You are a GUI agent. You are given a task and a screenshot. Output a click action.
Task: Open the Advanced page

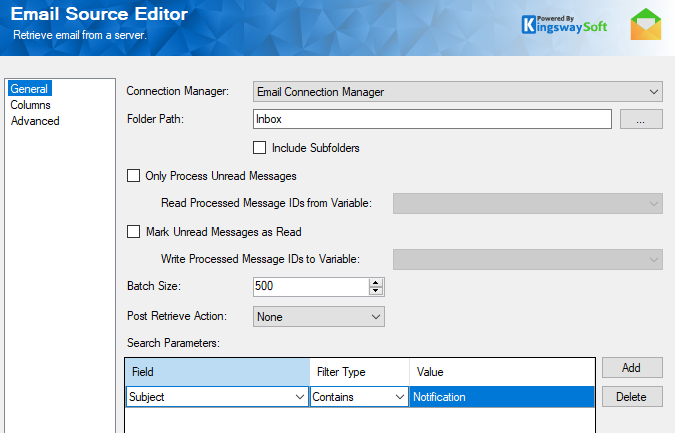(x=35, y=121)
